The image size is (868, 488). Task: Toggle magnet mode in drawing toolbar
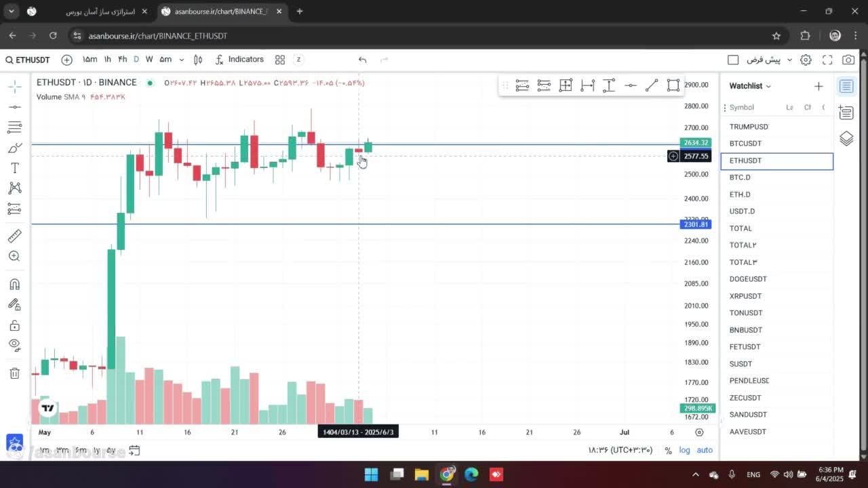click(14, 284)
